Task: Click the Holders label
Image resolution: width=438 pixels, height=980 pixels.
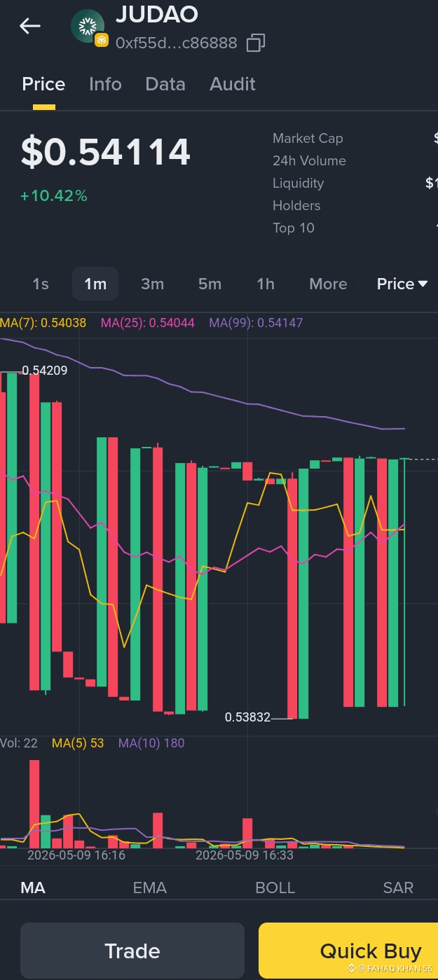Action: click(296, 205)
